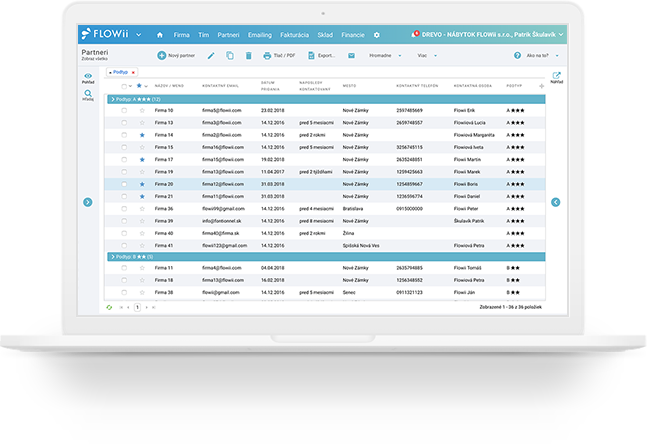Toggle favorite star for Firma 20
648x444 pixels.
point(142,184)
